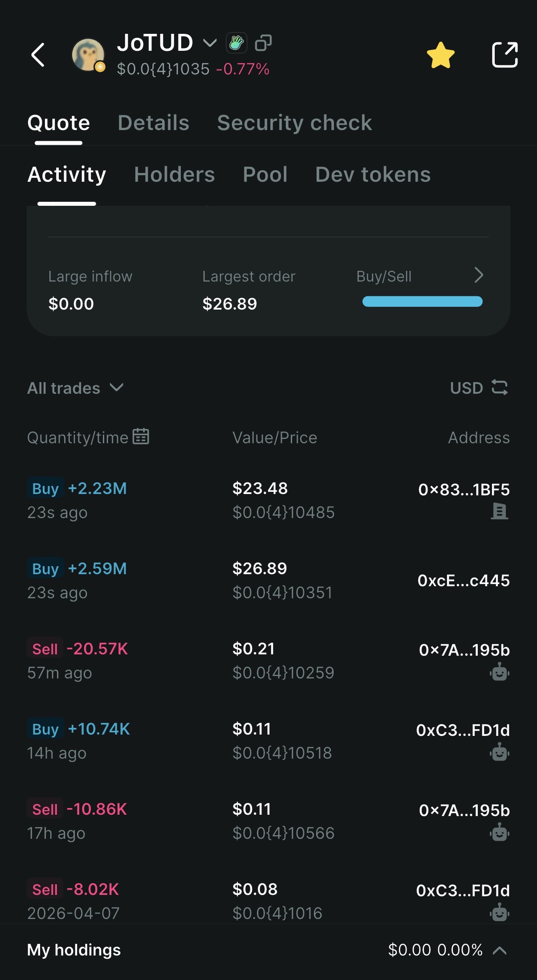This screenshot has width=537, height=980.
Task: Toggle the yellow favorite star
Action: coord(440,55)
